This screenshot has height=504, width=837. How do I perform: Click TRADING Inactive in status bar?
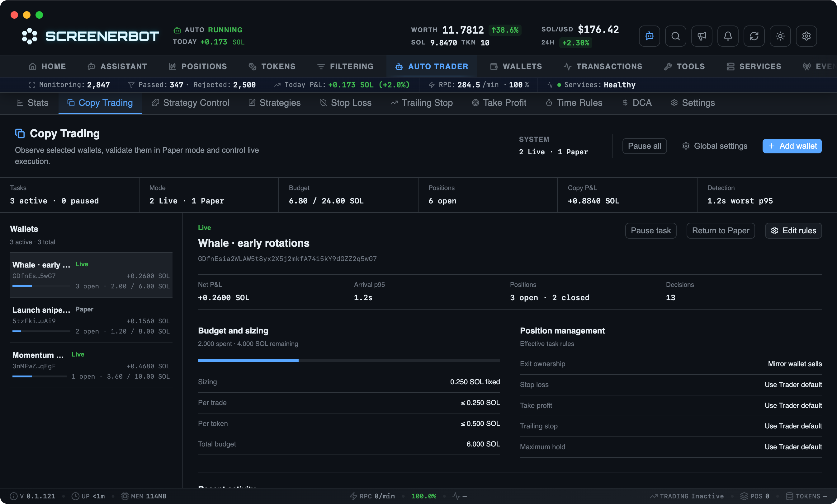click(686, 496)
